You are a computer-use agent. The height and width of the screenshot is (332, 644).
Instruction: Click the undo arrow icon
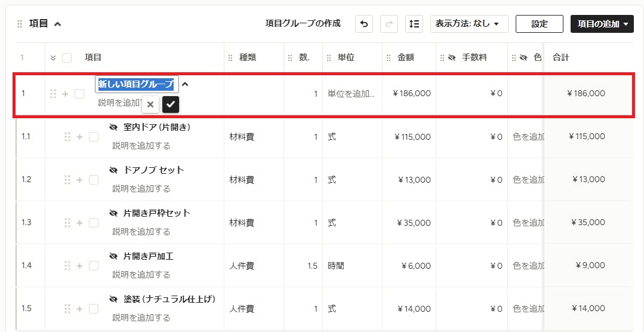364,24
